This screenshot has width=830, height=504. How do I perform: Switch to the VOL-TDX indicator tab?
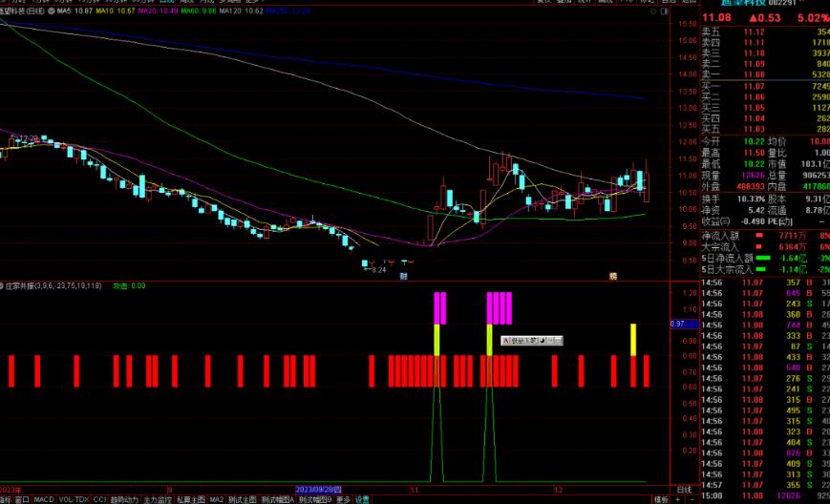pyautogui.click(x=74, y=500)
